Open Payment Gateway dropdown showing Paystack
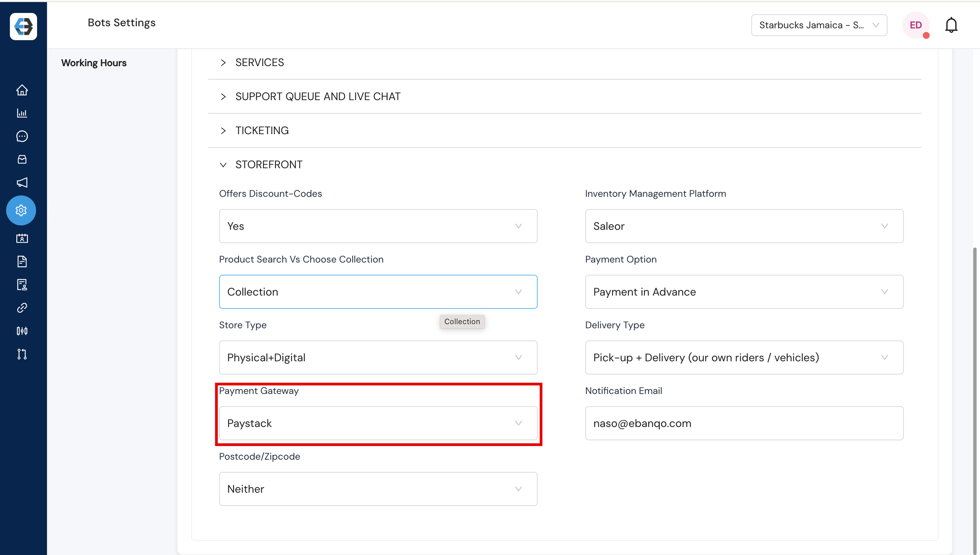The width and height of the screenshot is (980, 555). click(378, 423)
